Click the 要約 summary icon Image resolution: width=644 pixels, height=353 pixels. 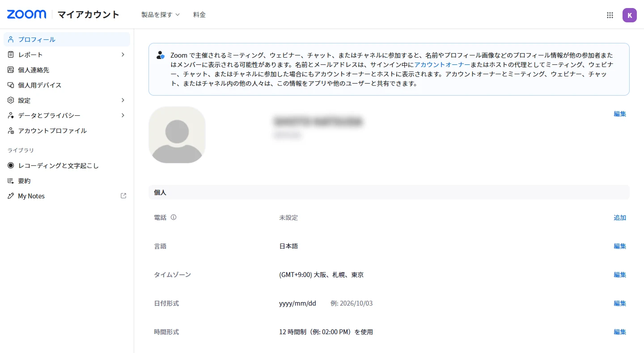click(11, 181)
